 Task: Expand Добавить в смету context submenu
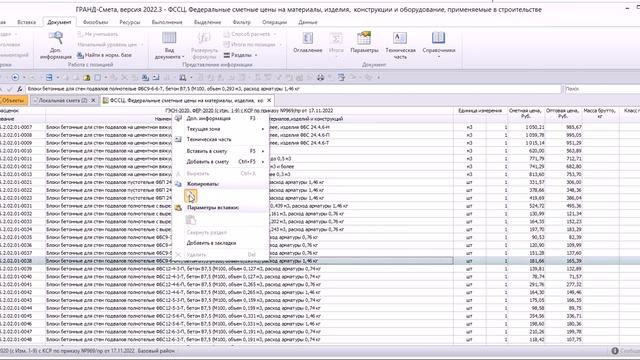point(220,162)
